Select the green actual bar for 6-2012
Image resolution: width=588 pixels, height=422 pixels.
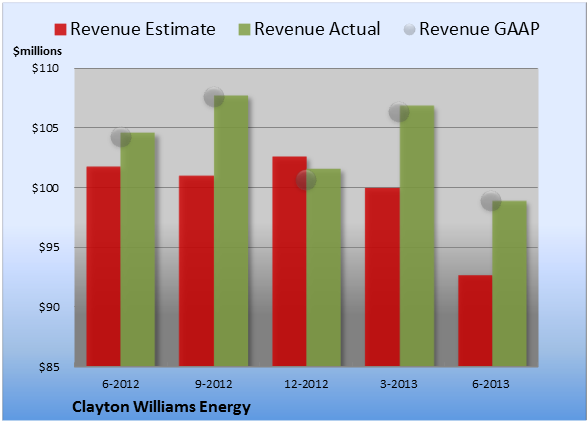click(x=138, y=249)
